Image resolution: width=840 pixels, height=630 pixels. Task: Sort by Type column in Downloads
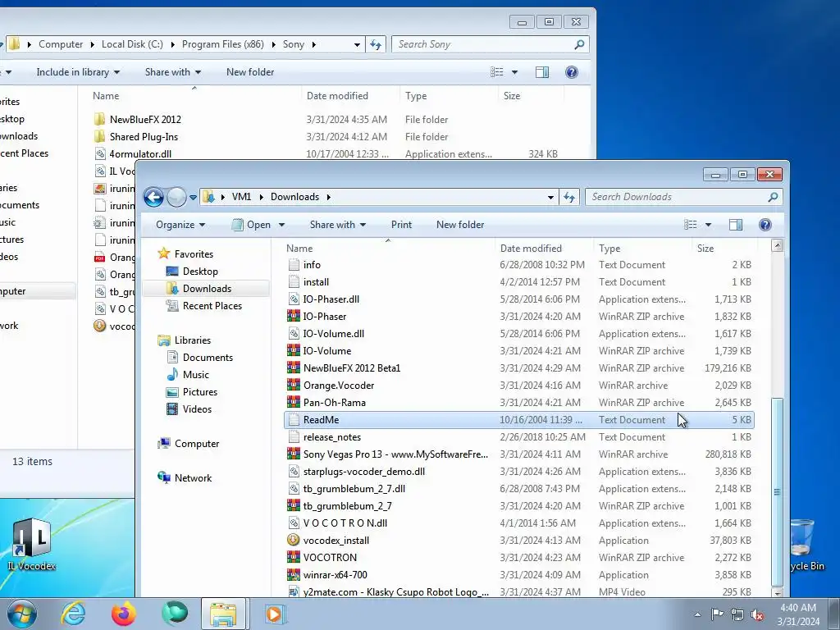[643, 248]
